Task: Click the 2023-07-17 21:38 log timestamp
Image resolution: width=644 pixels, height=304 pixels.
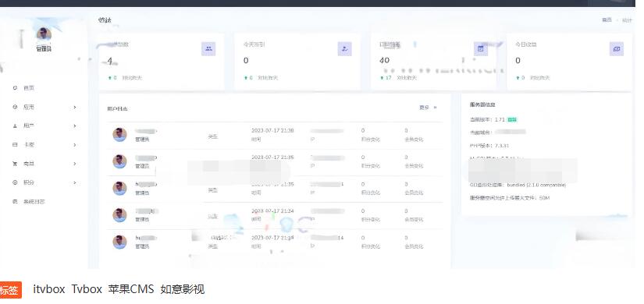Action: (x=272, y=130)
